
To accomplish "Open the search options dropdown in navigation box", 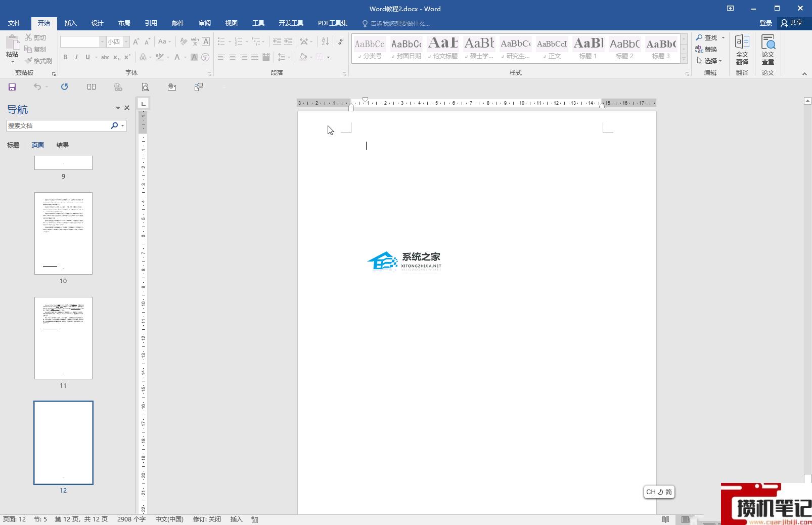I will (x=122, y=125).
